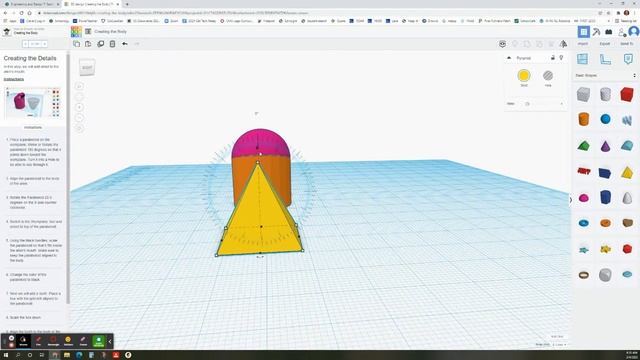Collapse the Zoom toolbar with the chevron
640x360 pixels.
[110, 341]
